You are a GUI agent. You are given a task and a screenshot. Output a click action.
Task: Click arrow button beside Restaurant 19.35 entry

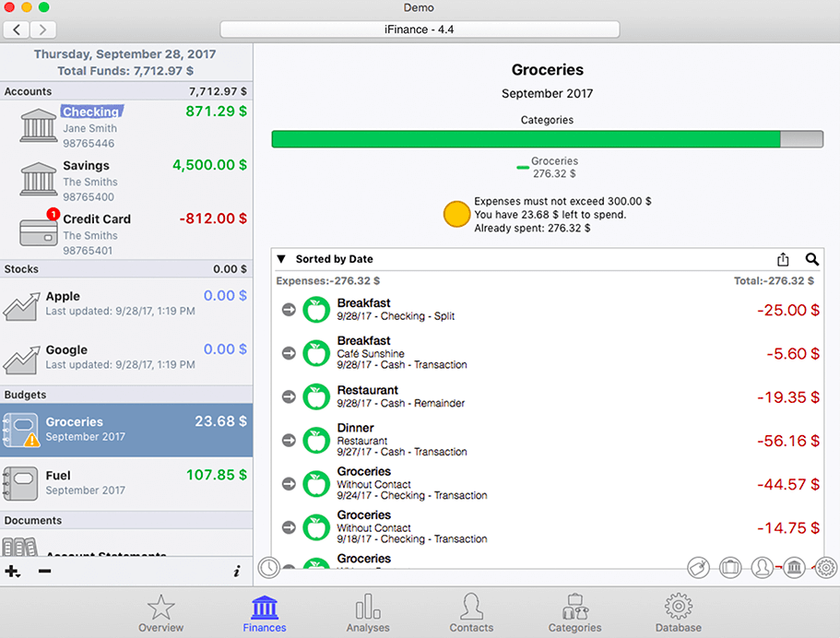(x=289, y=396)
